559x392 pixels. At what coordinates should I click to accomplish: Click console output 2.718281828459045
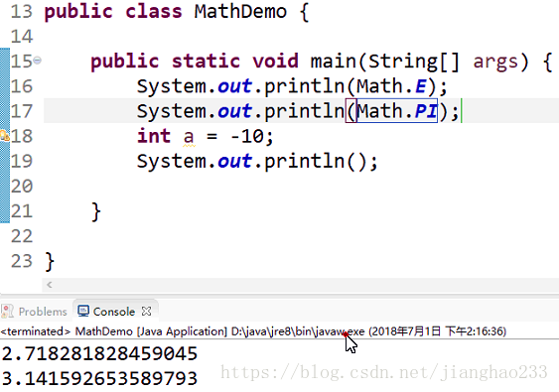(99, 353)
